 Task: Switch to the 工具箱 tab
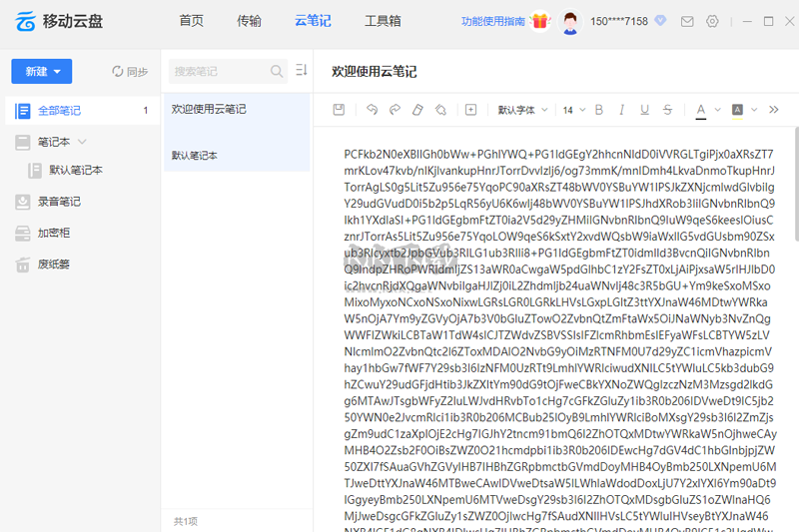(x=383, y=21)
